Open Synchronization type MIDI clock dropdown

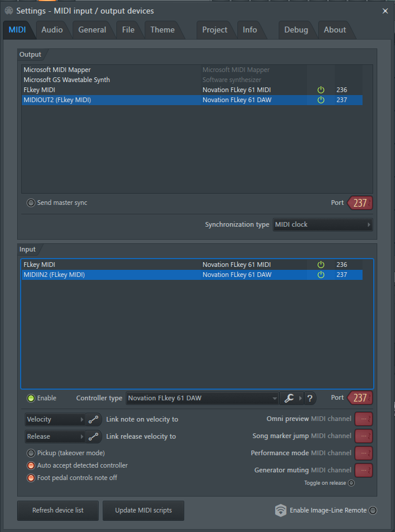coord(322,224)
